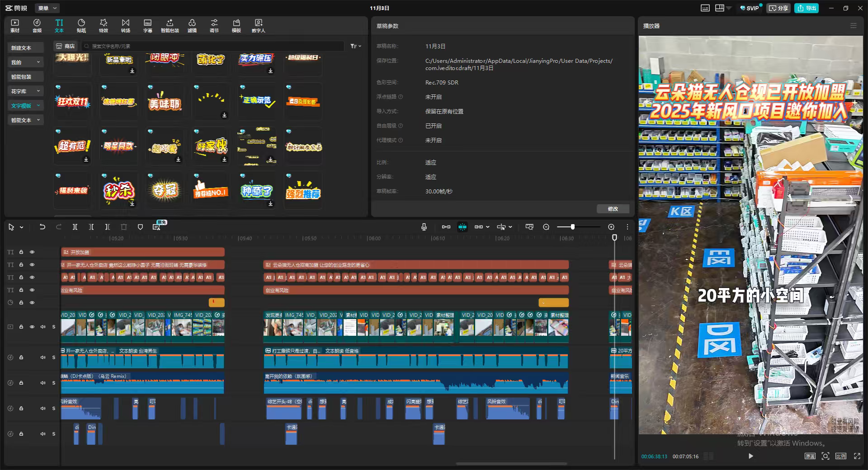Open the timeline three-dot more menu
The width and height of the screenshot is (868, 470).
pyautogui.click(x=627, y=227)
